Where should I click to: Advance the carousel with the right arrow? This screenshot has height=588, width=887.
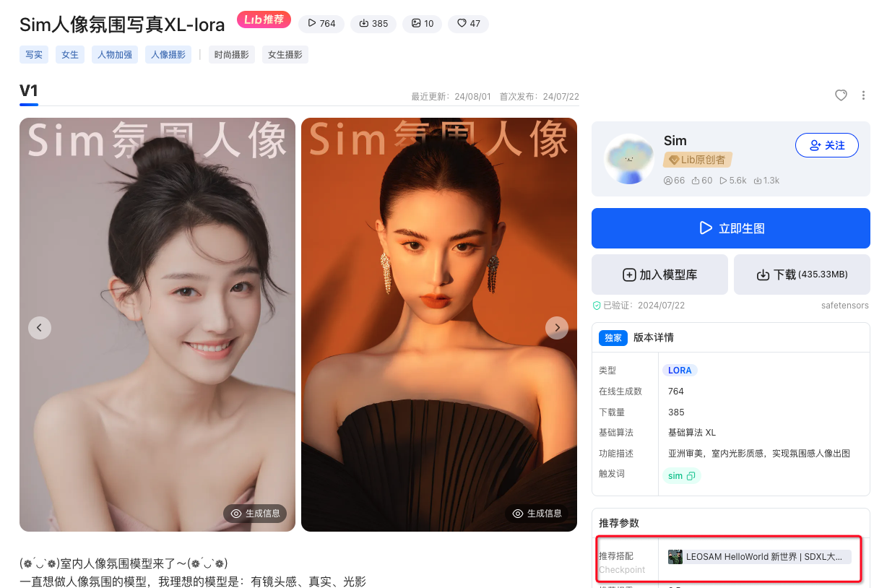click(557, 327)
